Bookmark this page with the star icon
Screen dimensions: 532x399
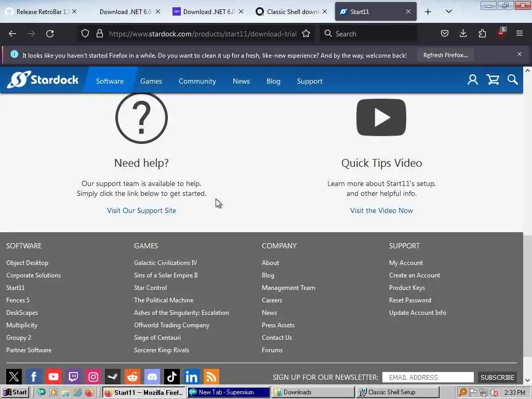pos(306,34)
